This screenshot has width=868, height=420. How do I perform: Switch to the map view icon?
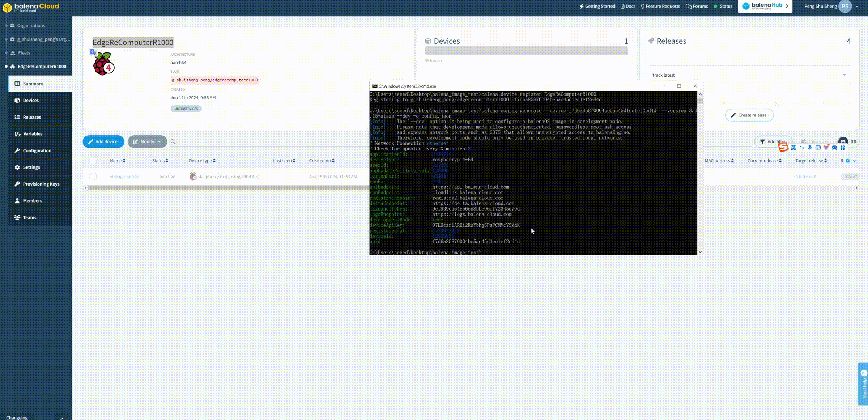(x=854, y=141)
